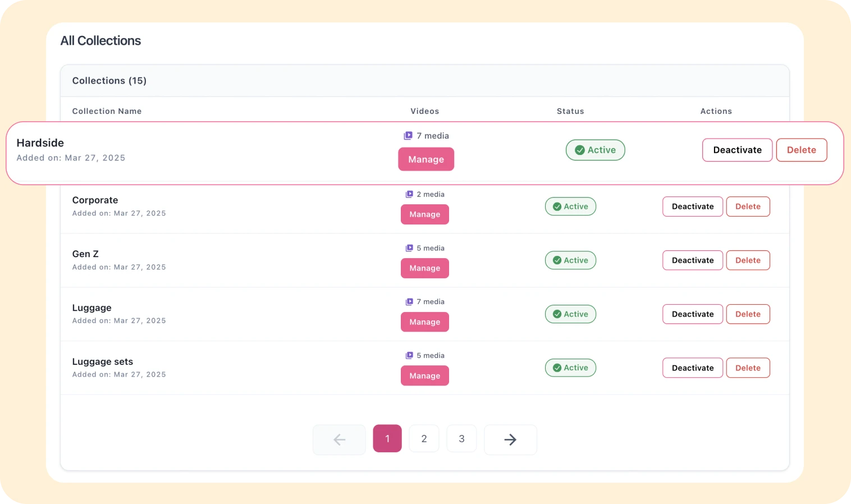851x504 pixels.
Task: Click the media icon beside Corporate's 2 media
Action: 409,194
